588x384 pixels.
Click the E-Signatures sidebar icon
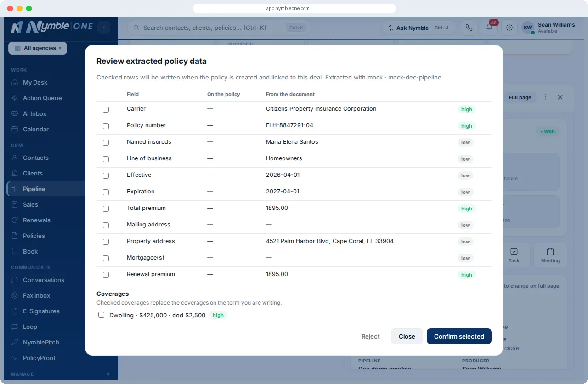tap(15, 311)
